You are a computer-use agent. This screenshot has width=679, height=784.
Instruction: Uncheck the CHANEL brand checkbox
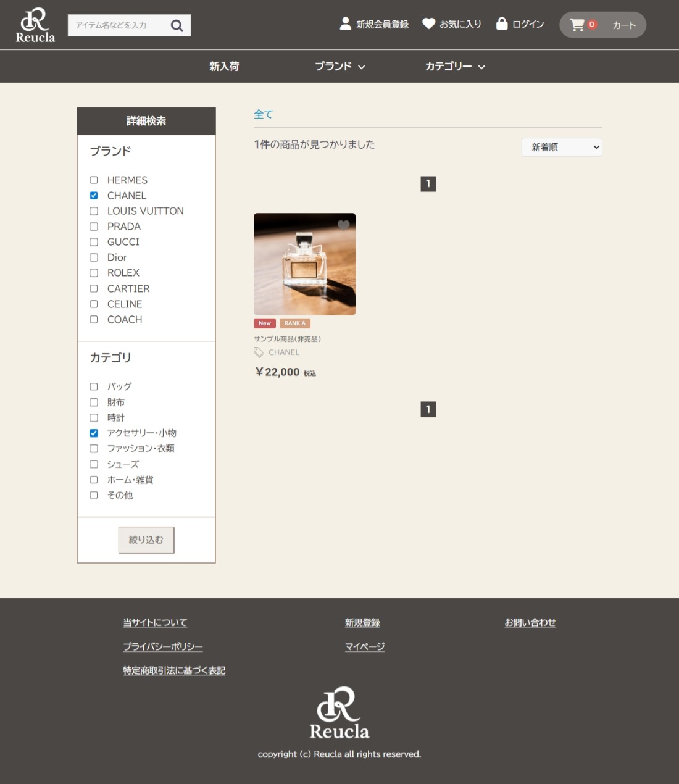point(94,196)
